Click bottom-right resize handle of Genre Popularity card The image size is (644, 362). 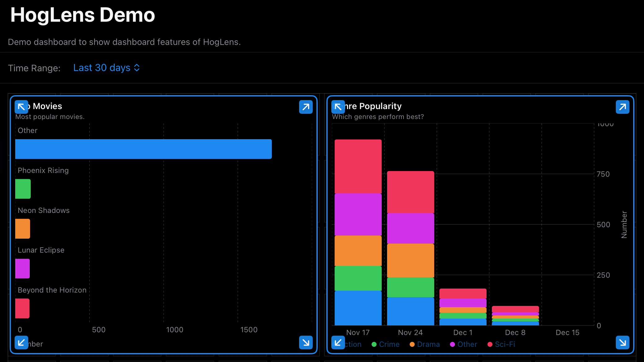623,342
